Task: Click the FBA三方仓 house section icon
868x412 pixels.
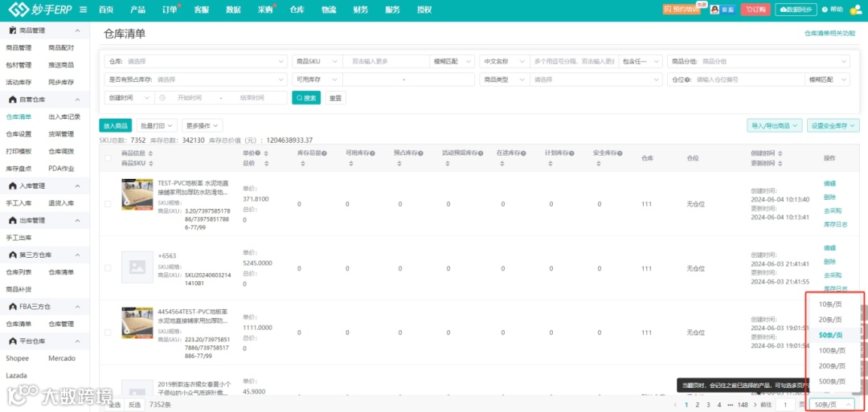Action: point(13,306)
